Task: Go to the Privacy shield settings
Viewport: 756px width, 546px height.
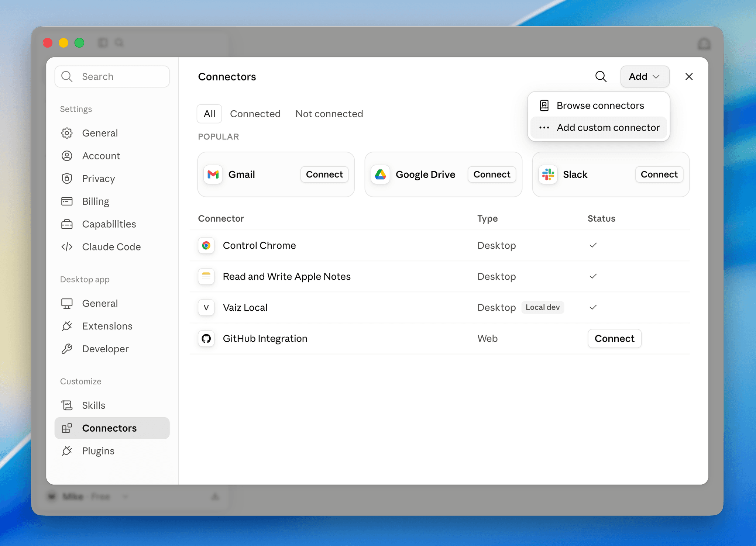Action: (x=112, y=179)
